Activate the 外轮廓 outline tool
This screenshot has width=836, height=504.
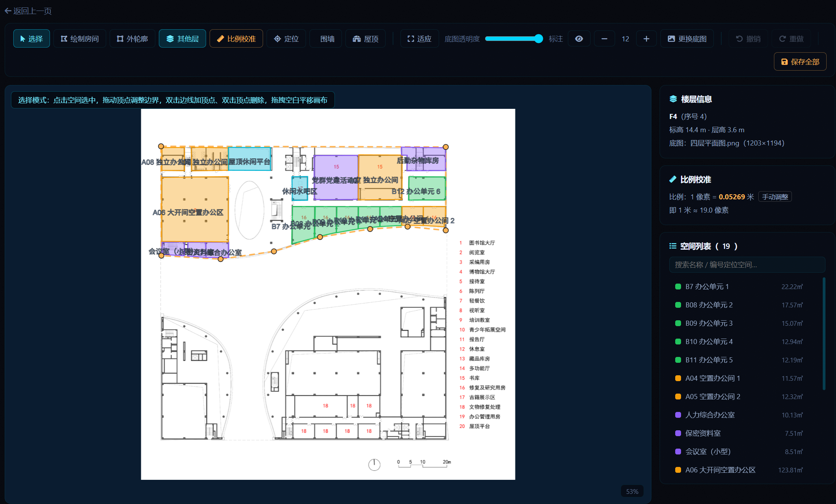(x=132, y=39)
